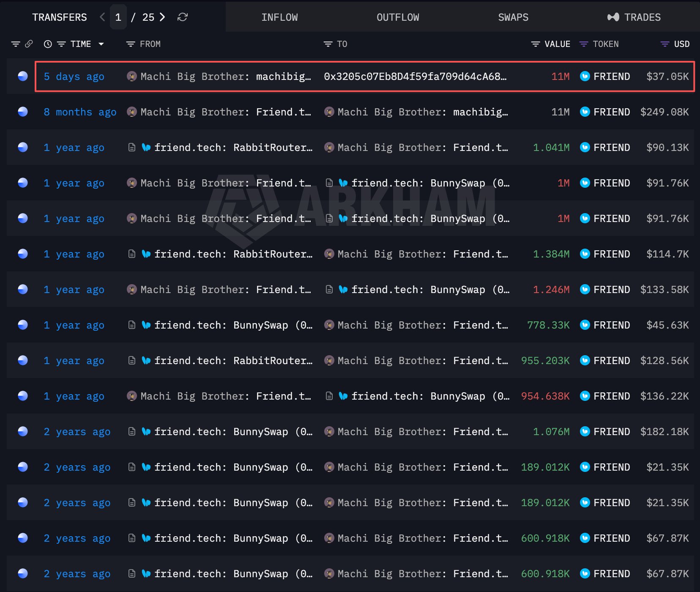Open the USD column filter

665,44
